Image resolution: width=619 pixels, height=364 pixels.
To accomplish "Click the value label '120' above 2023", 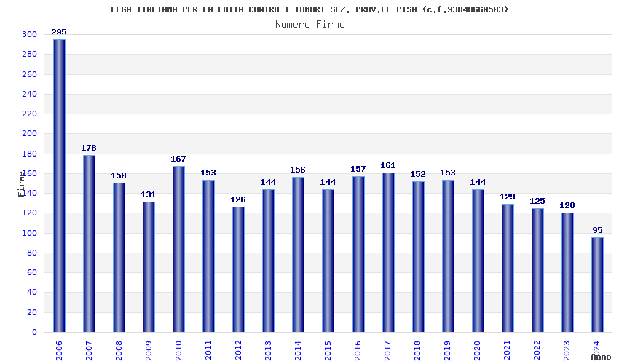I will 567,206.
